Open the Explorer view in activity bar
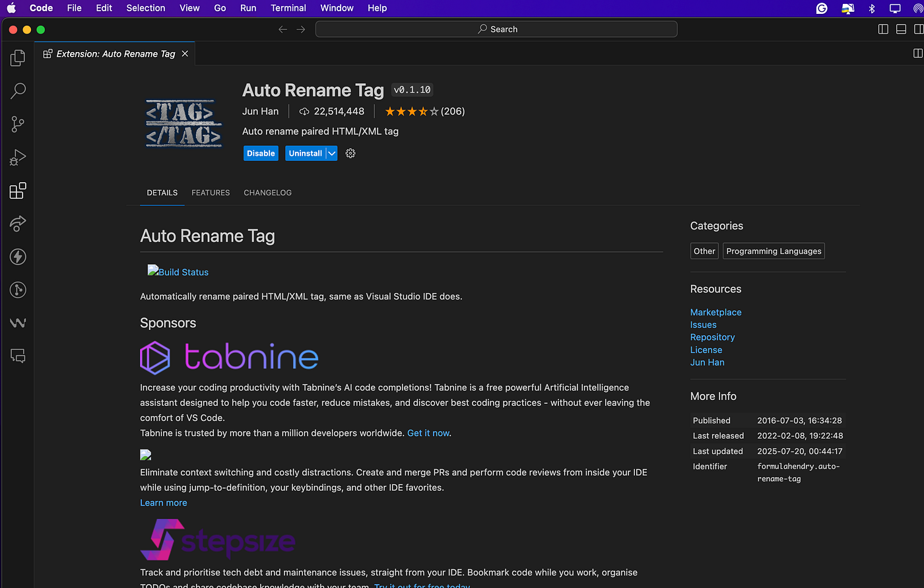The image size is (924, 588). (x=18, y=58)
